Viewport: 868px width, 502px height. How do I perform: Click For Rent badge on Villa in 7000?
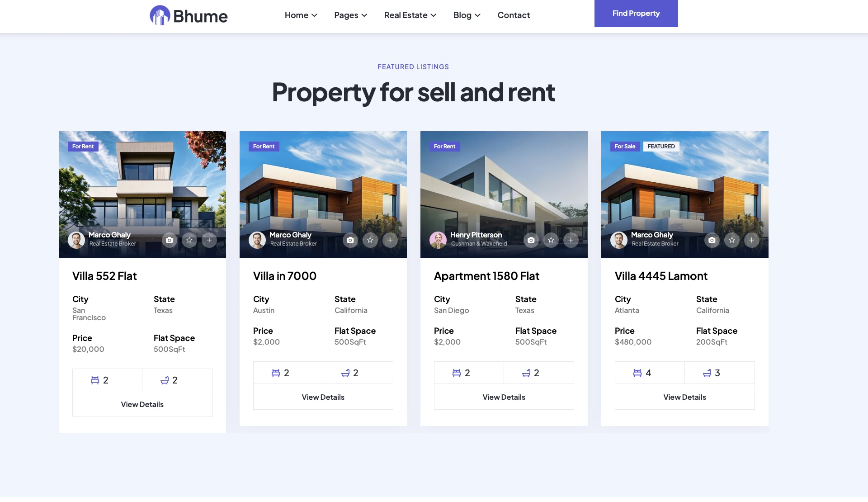264,147
